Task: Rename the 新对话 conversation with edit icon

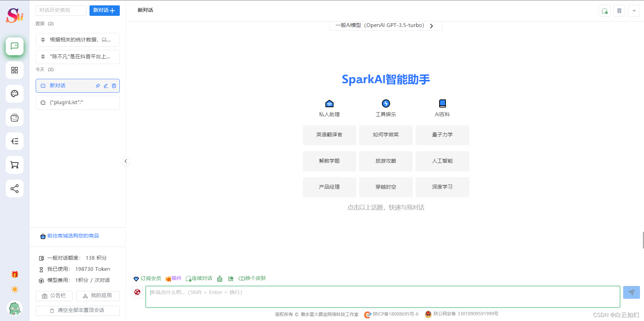Action: point(106,86)
